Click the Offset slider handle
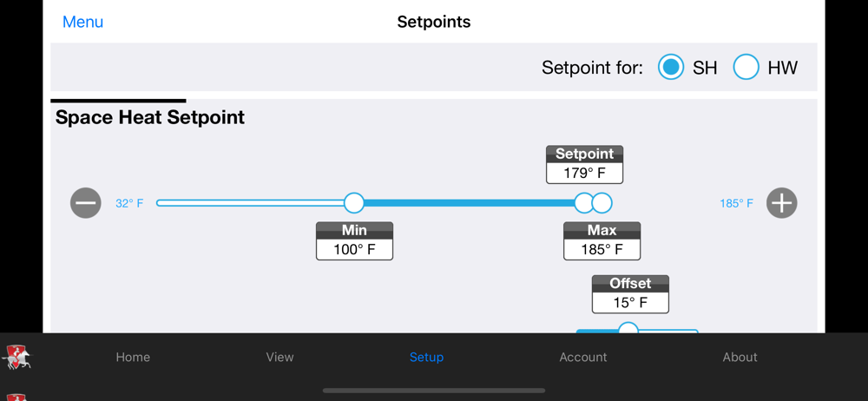This screenshot has width=868, height=401. pos(628,329)
